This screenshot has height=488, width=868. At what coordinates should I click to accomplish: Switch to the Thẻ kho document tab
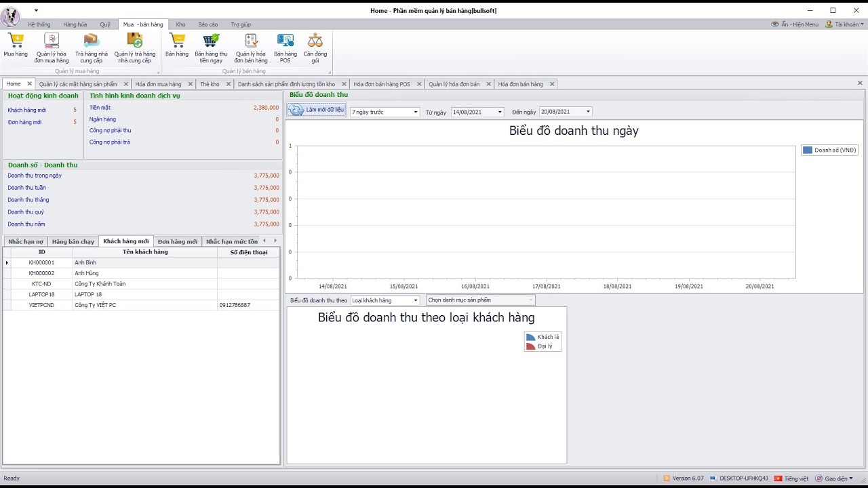click(x=210, y=84)
